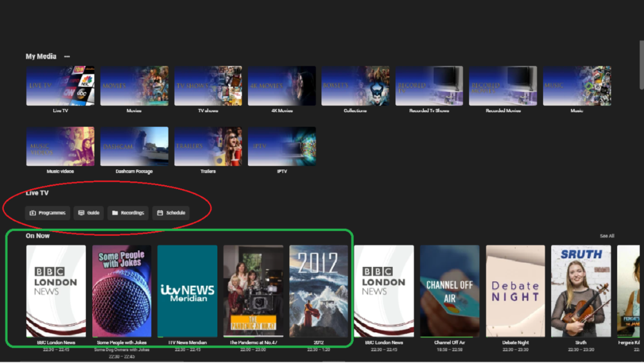
Task: Open the Trailers library thumbnail
Action: coord(208,146)
